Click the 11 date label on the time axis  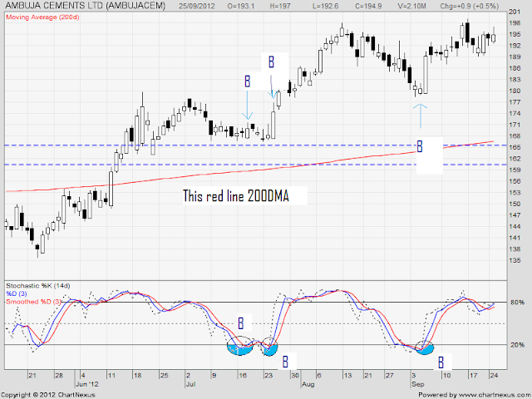click(111, 376)
